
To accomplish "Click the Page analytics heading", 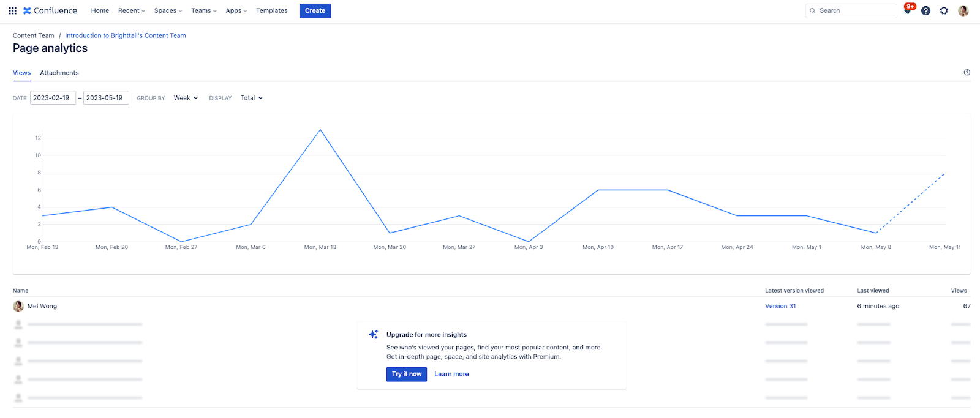I will (x=50, y=48).
